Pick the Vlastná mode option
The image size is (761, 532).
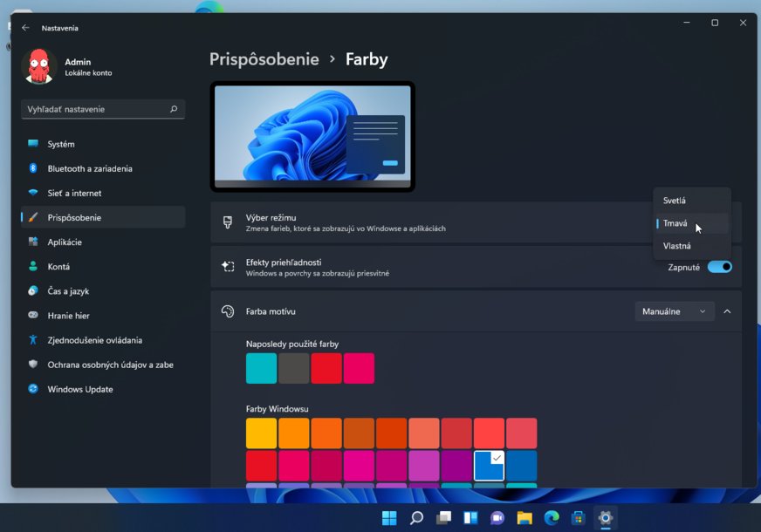click(677, 246)
